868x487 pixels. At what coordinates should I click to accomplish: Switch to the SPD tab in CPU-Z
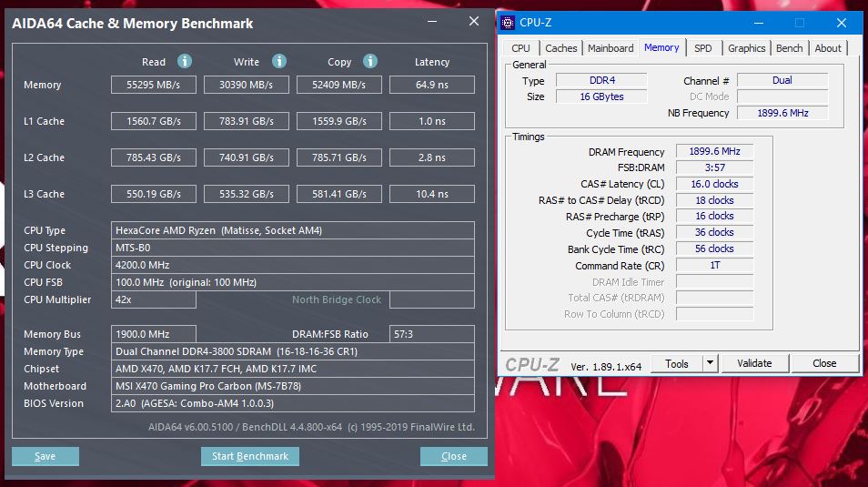(x=703, y=48)
